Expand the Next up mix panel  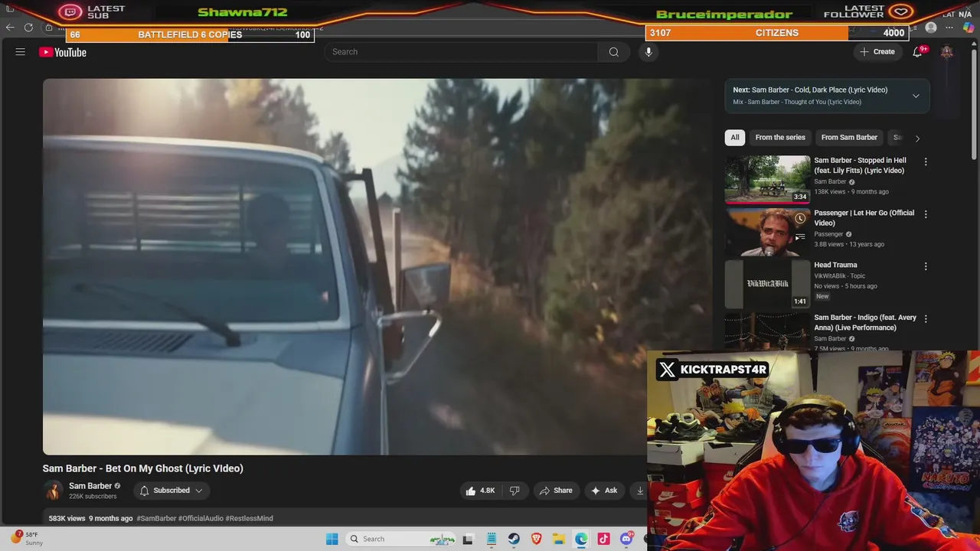[916, 96]
